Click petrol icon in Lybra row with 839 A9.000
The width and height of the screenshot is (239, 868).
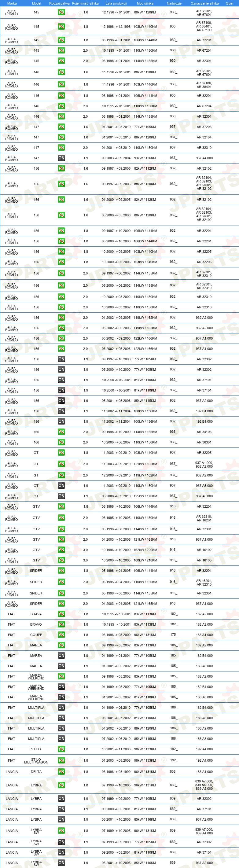pos(61,785)
